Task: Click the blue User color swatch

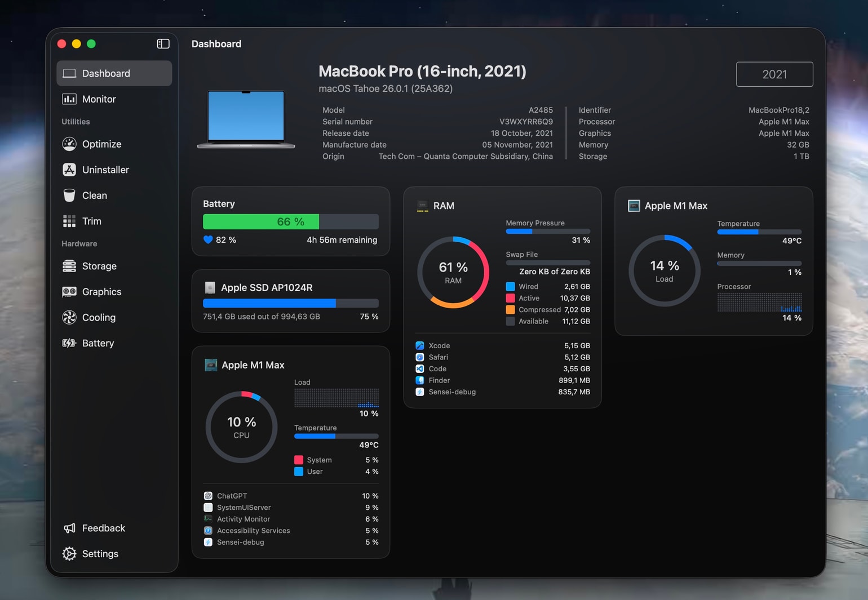Action: tap(299, 472)
